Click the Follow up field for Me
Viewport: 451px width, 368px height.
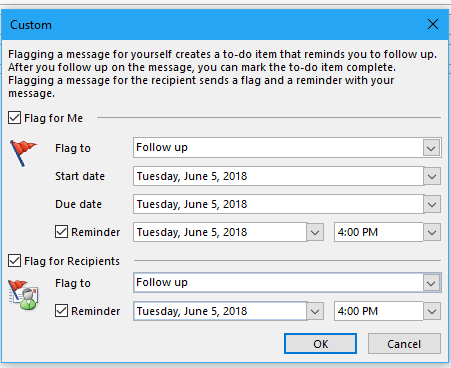coord(278,148)
